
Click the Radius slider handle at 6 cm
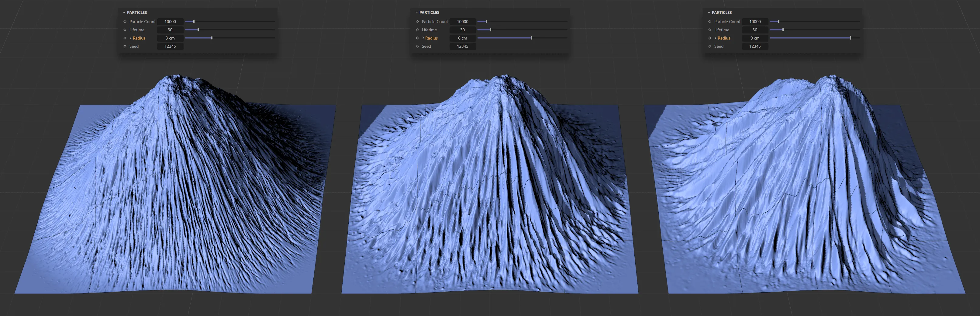coord(531,38)
